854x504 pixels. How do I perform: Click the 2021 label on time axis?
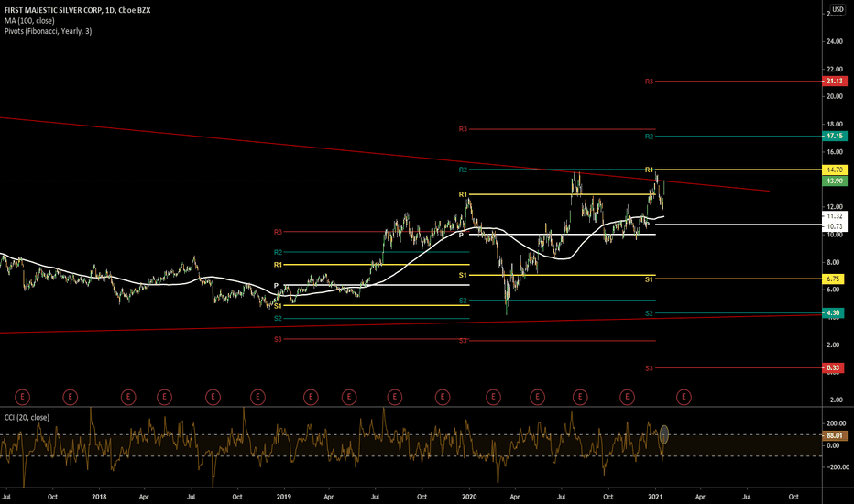tap(655, 497)
